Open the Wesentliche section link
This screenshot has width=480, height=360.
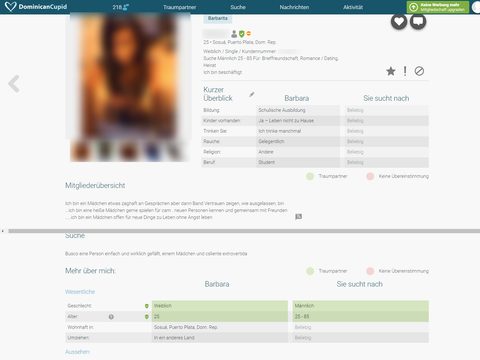coord(80,292)
